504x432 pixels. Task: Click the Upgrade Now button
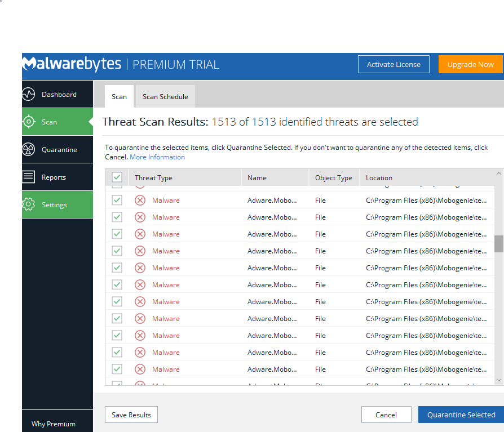[470, 64]
